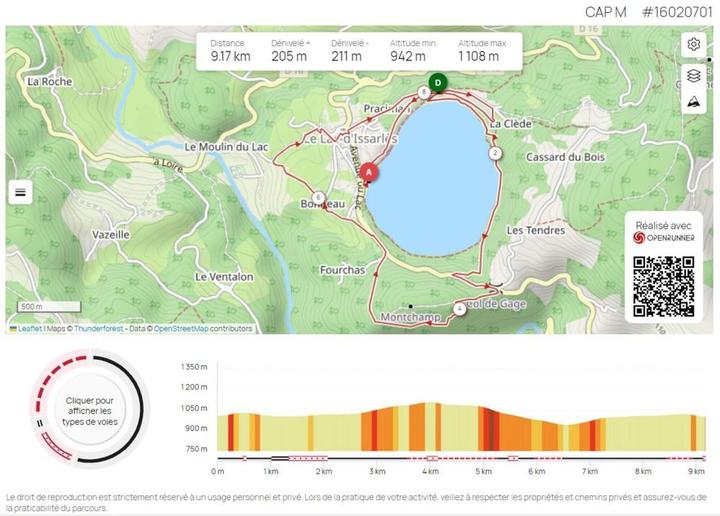Open the Thunderforest attribution link

[97, 329]
